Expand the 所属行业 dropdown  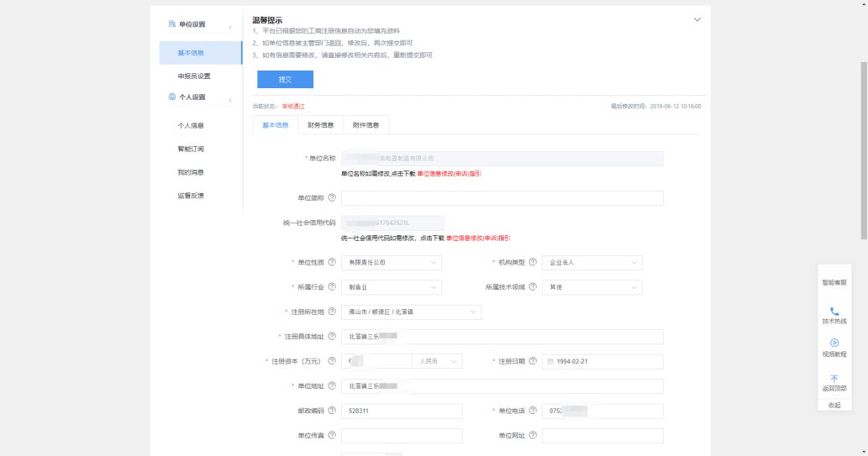tap(391, 287)
